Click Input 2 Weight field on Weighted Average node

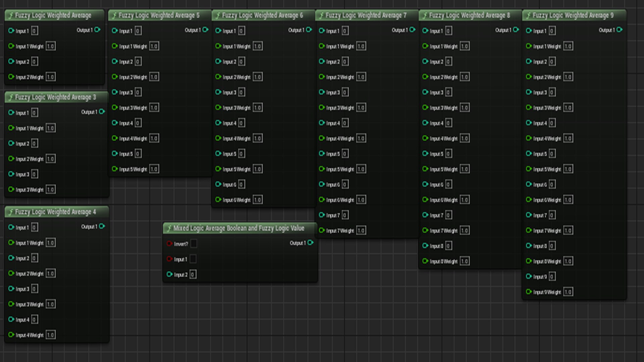tap(51, 77)
